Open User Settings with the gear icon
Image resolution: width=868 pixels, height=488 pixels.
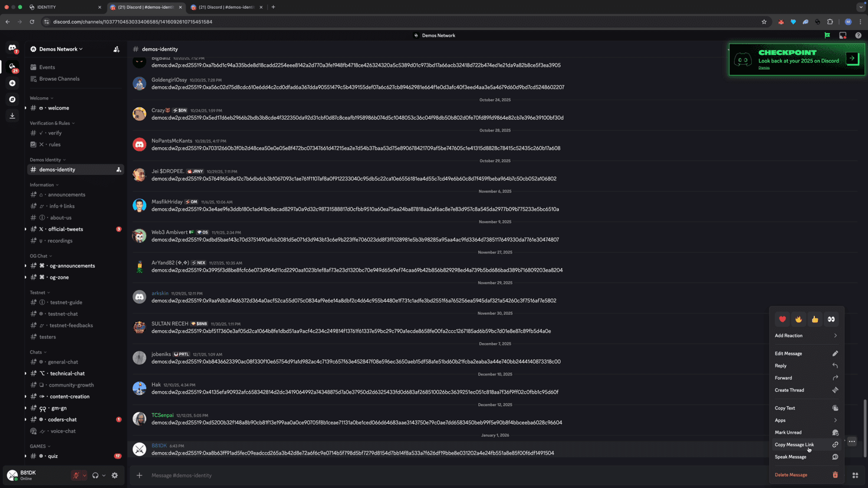pyautogui.click(x=114, y=475)
